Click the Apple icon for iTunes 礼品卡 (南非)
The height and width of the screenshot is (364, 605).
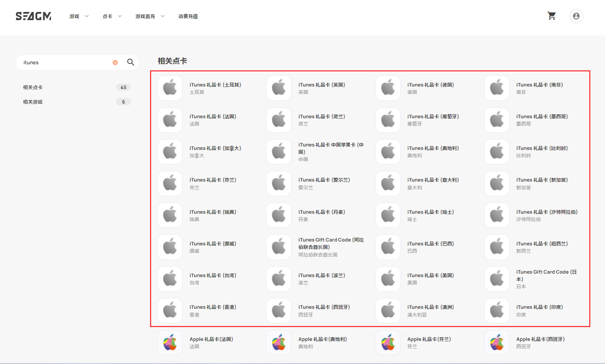point(497,88)
